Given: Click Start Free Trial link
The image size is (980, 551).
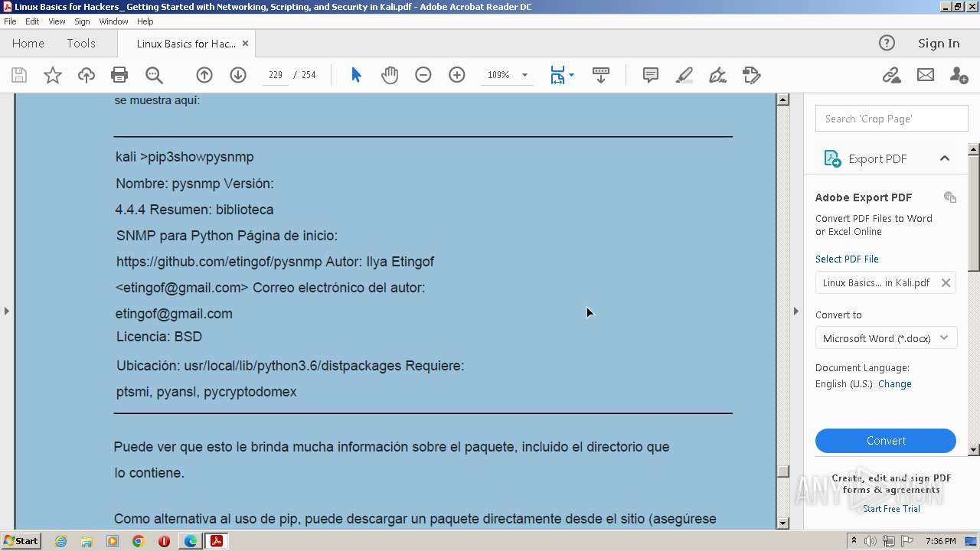Looking at the screenshot, I should pyautogui.click(x=891, y=509).
